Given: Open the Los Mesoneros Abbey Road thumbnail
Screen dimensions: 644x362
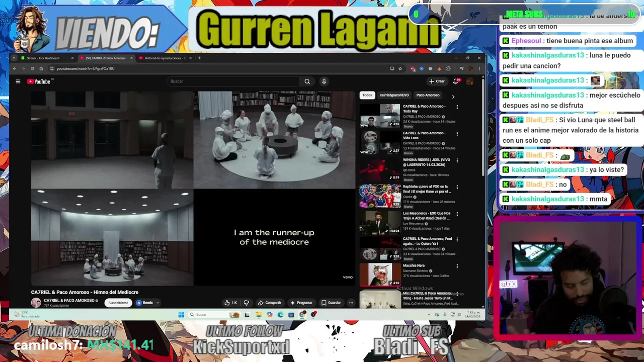Looking at the screenshot, I should click(x=380, y=222).
